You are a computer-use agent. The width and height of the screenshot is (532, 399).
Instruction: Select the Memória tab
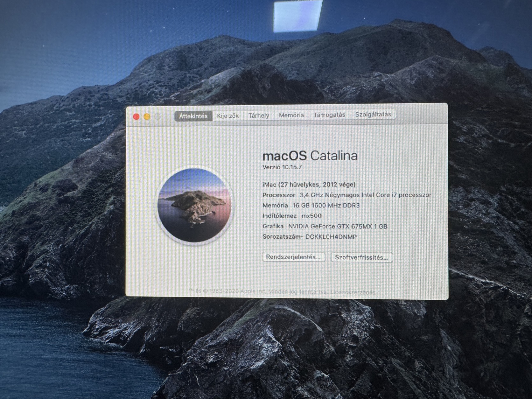(x=291, y=115)
